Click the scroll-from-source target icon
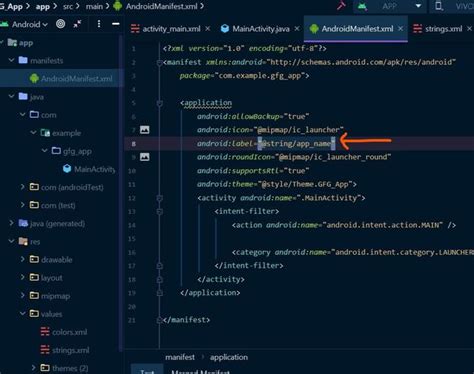Image resolution: width=474 pixels, height=374 pixels. [x=61, y=24]
